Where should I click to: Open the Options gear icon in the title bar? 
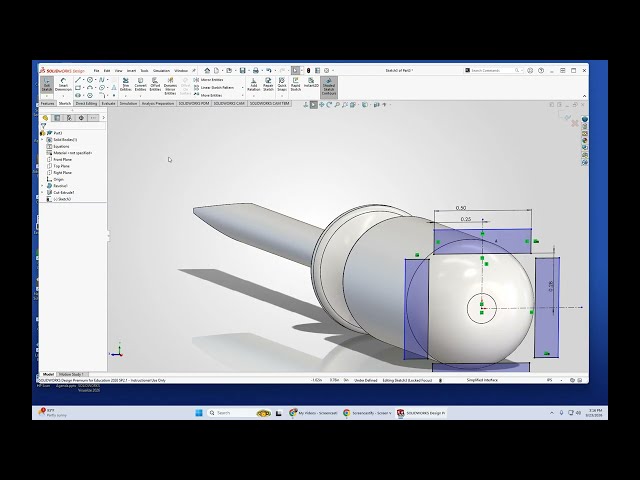pos(327,70)
